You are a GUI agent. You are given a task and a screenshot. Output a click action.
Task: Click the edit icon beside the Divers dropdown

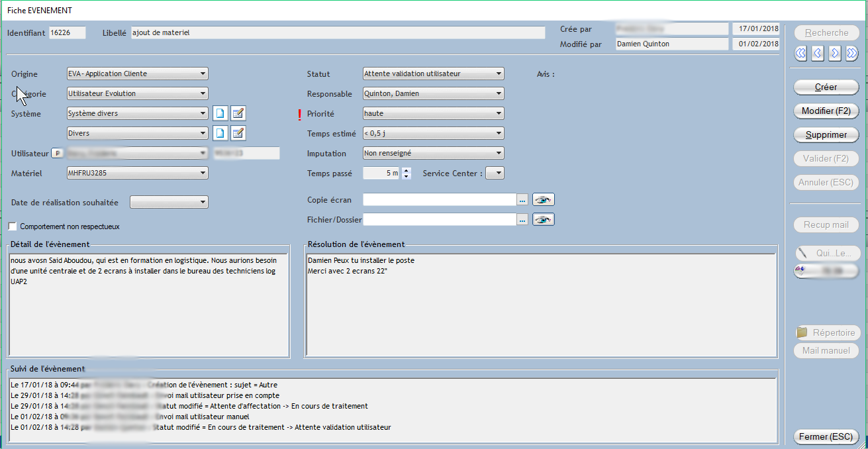(x=238, y=134)
